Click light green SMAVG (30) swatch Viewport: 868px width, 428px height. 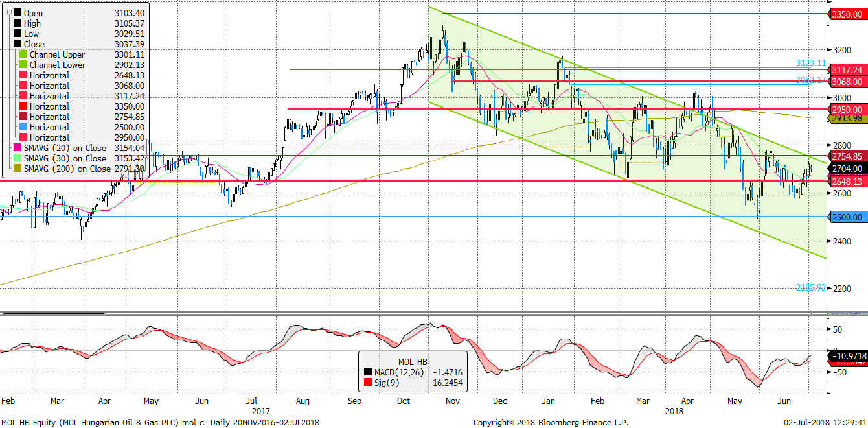17,158
